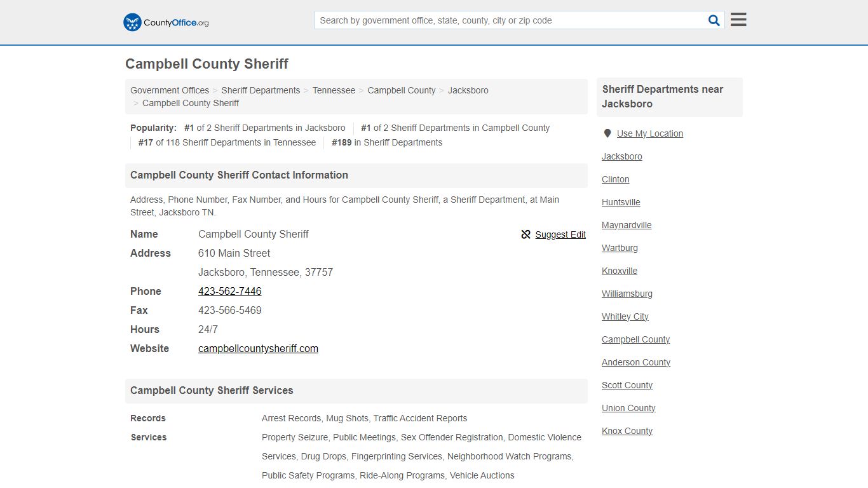The image size is (868, 488).
Task: Select Arrest Records, Mug Shots records text
Action: point(364,418)
